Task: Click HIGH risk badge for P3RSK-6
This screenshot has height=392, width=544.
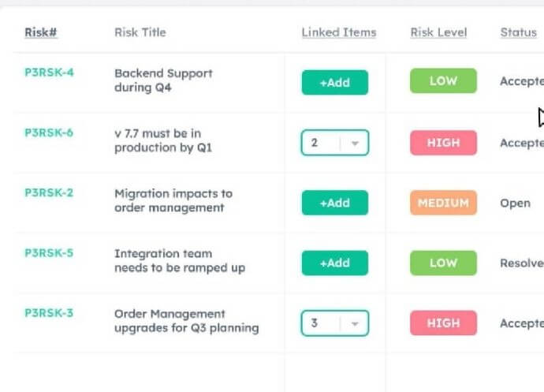Action: point(443,143)
